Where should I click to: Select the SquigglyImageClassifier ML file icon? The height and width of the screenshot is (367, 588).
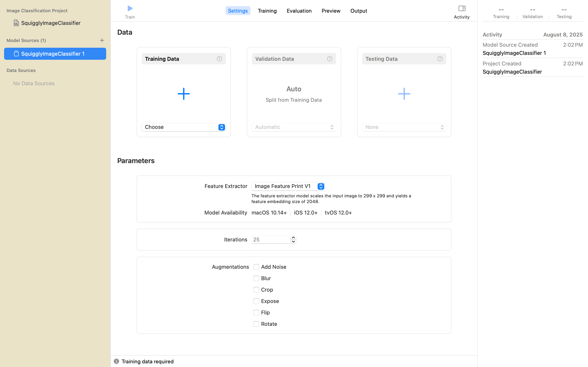click(16, 23)
